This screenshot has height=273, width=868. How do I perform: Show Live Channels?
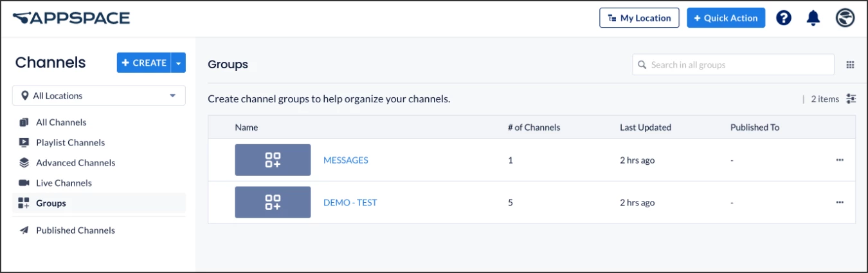(64, 183)
